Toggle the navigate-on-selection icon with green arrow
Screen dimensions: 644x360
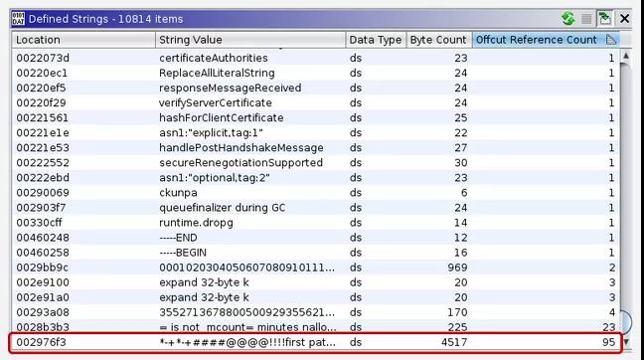604,19
